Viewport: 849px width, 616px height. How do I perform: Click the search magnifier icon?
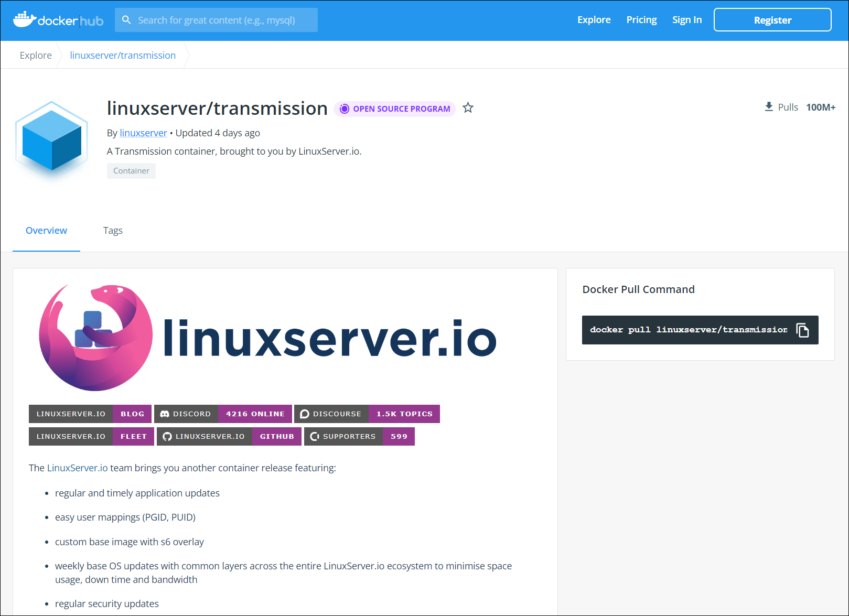(x=126, y=20)
